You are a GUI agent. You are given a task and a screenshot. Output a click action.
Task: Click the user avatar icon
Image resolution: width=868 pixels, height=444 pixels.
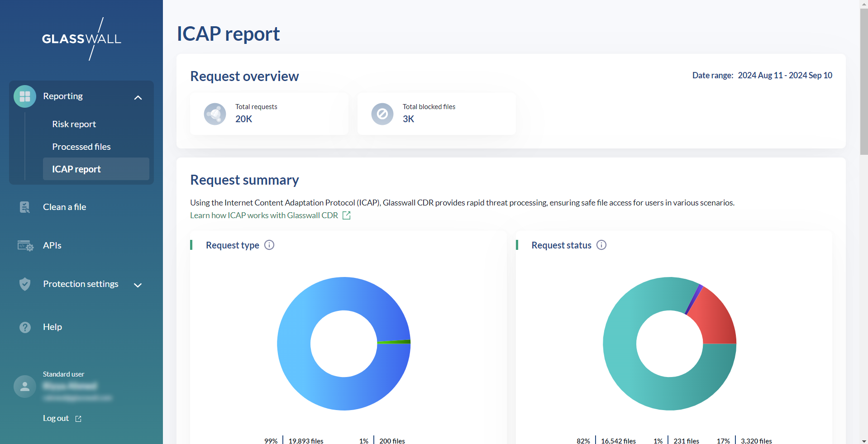tap(25, 387)
